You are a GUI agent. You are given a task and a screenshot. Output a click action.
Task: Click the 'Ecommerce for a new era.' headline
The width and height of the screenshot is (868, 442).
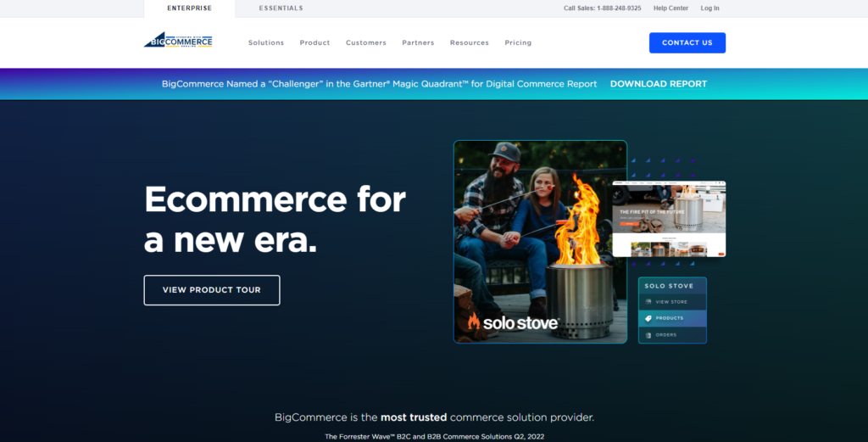click(x=275, y=220)
